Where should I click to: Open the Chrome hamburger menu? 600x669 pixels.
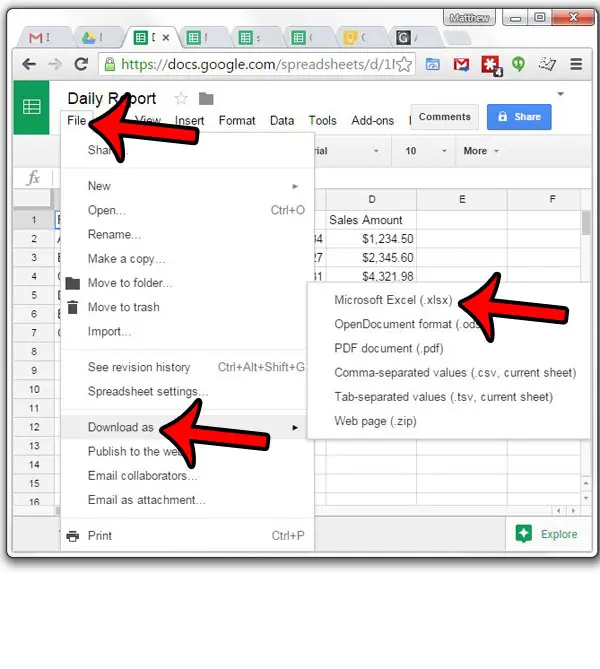point(576,64)
